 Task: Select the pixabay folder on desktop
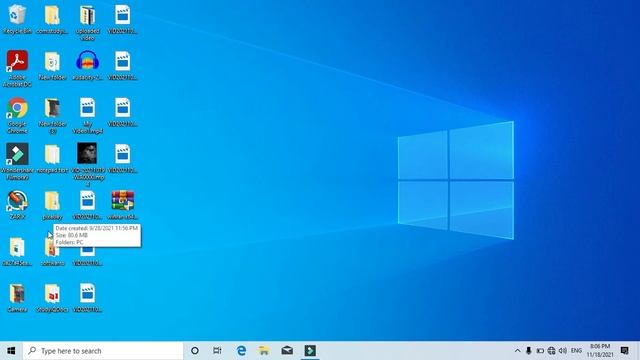(x=52, y=205)
